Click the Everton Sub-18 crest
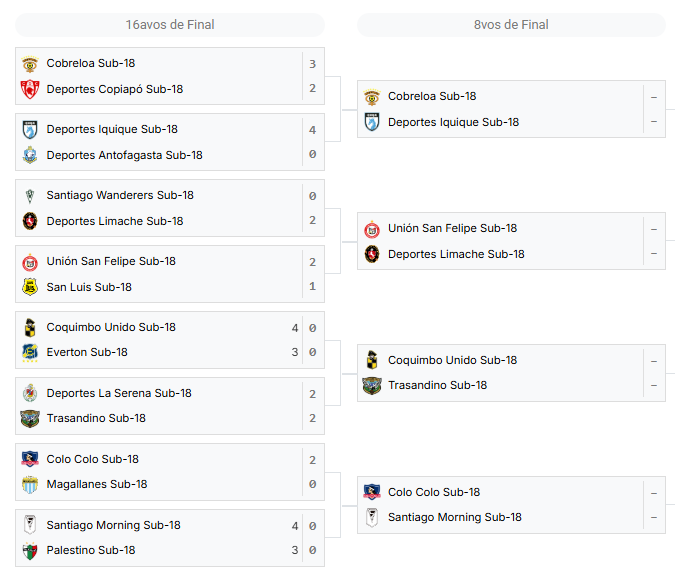This screenshot has height=572, width=675. point(30,352)
